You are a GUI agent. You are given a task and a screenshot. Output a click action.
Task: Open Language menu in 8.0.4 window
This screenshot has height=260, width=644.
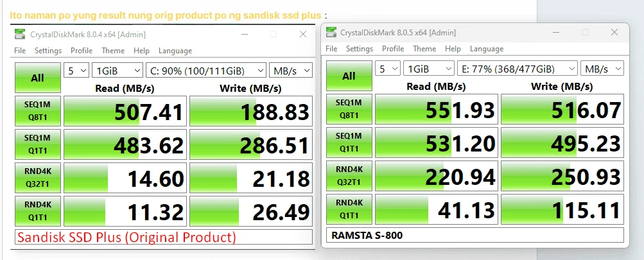[175, 51]
